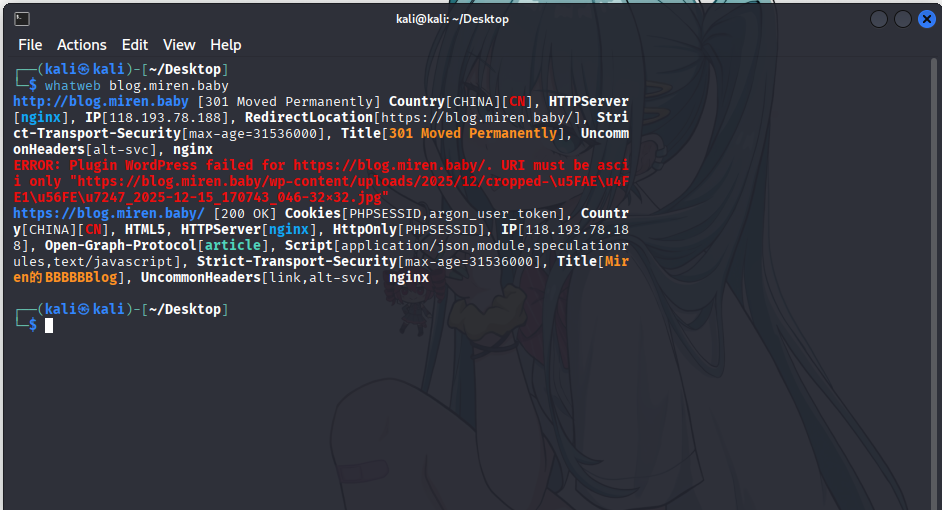Click the whatweb blog.miren.baby command text

[137, 86]
